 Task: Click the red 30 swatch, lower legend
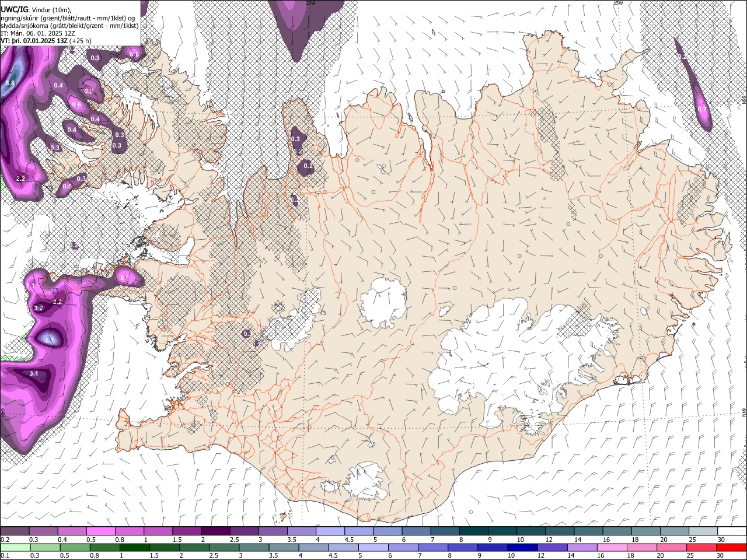point(731,547)
